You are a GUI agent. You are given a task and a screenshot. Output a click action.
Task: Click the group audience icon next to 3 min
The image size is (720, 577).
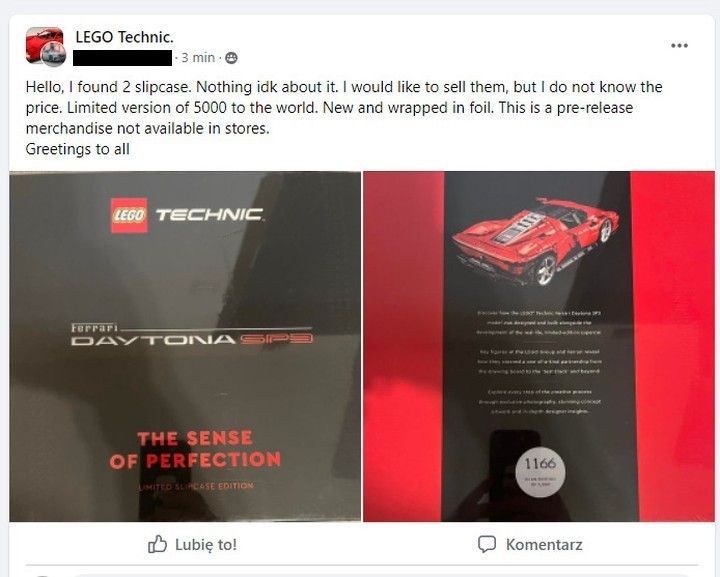tap(232, 58)
